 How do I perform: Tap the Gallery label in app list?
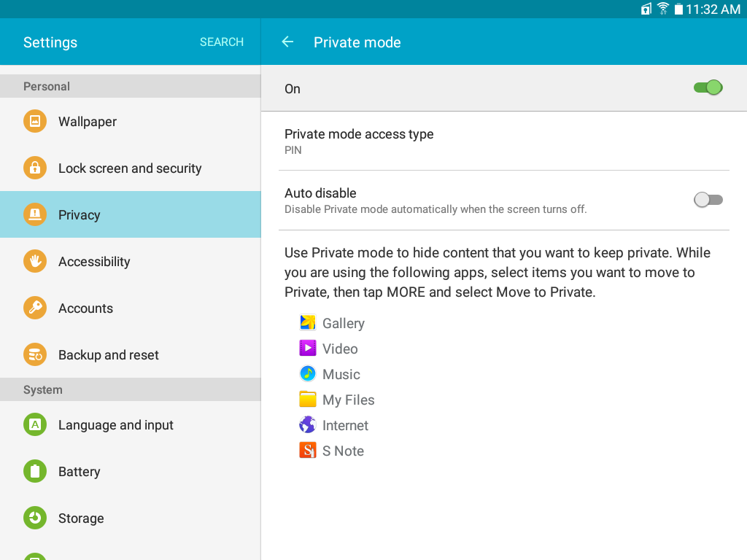pyautogui.click(x=344, y=323)
